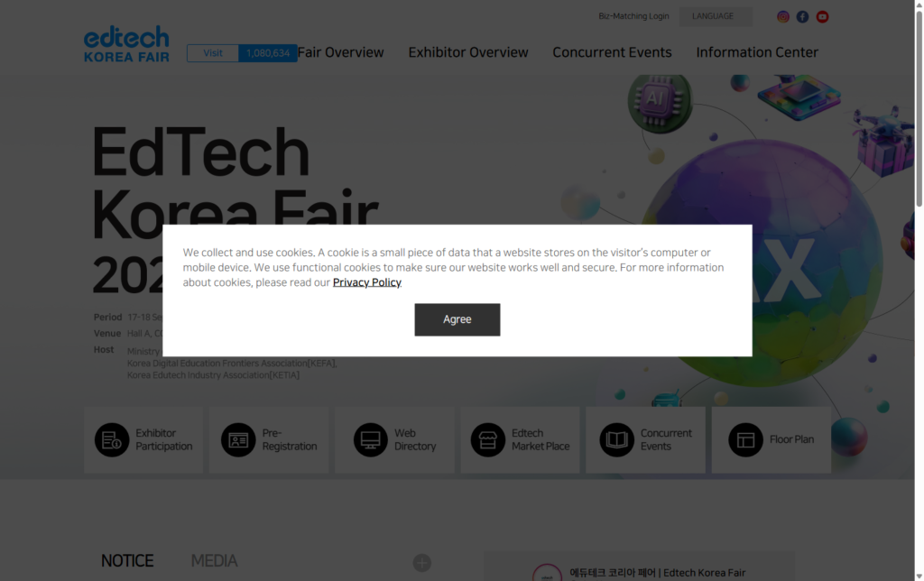This screenshot has width=924, height=581.
Task: Click the edtech Korea Fair logo
Action: pos(126,44)
